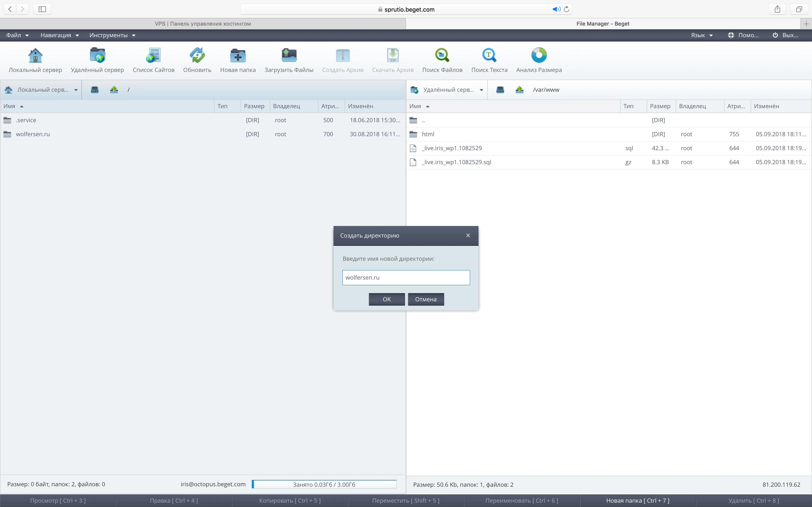Confirm directory creation with OK
Image resolution: width=812 pixels, height=507 pixels.
coord(386,299)
